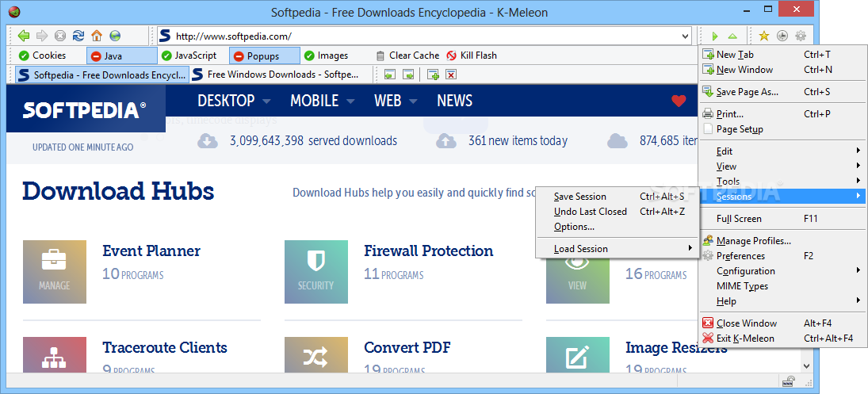Choose New Window menu entry
868x394 pixels.
[783, 69]
